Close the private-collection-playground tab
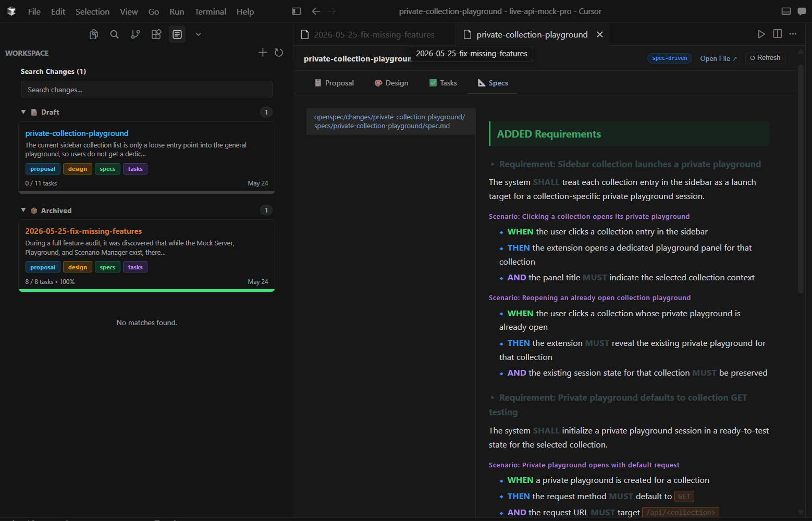Image resolution: width=812 pixels, height=521 pixels. pos(600,34)
